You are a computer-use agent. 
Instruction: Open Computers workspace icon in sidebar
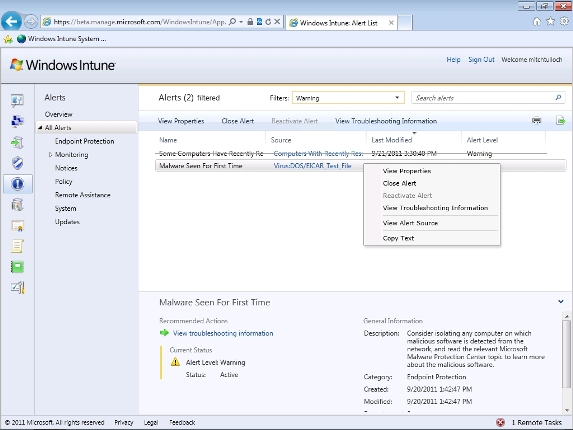(17, 121)
